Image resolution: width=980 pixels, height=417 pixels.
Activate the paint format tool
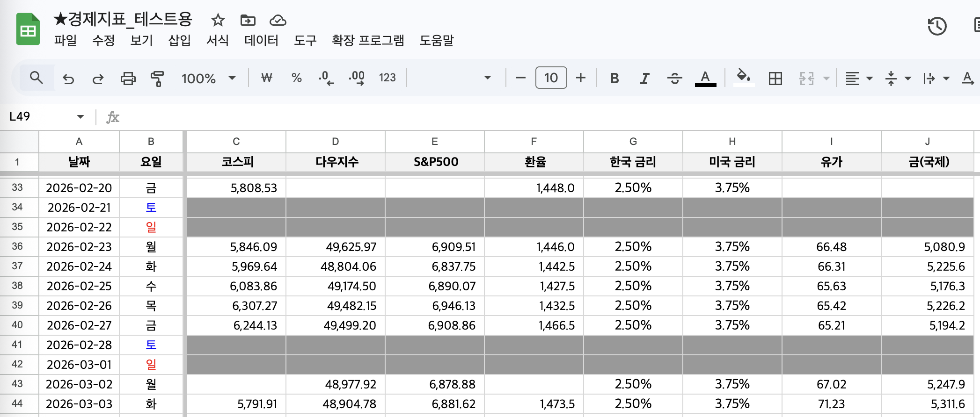pyautogui.click(x=157, y=79)
